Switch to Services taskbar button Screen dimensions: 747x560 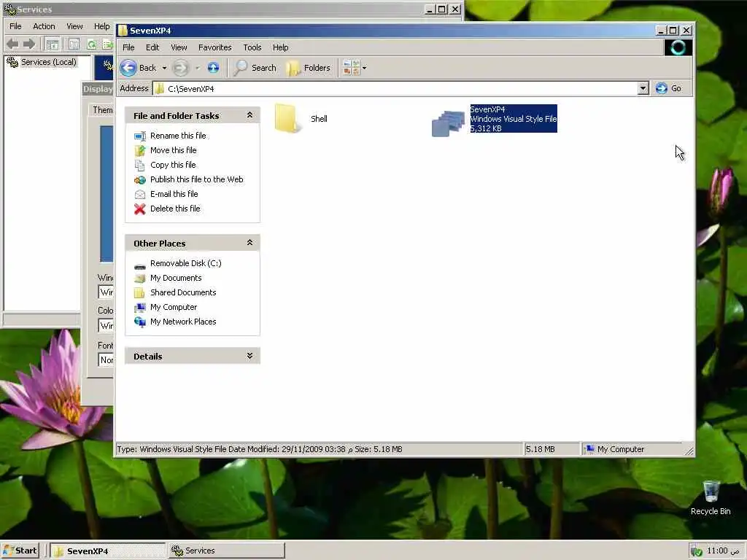point(226,551)
